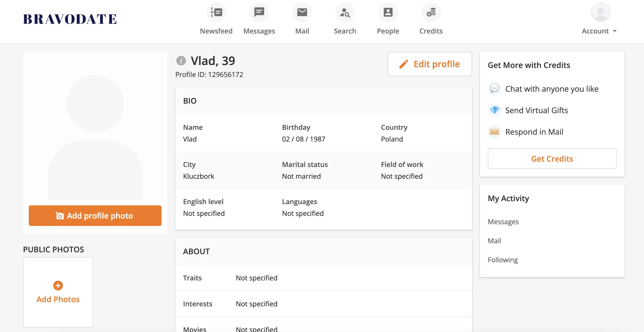Select the Chat with anyone you like item

[551, 89]
